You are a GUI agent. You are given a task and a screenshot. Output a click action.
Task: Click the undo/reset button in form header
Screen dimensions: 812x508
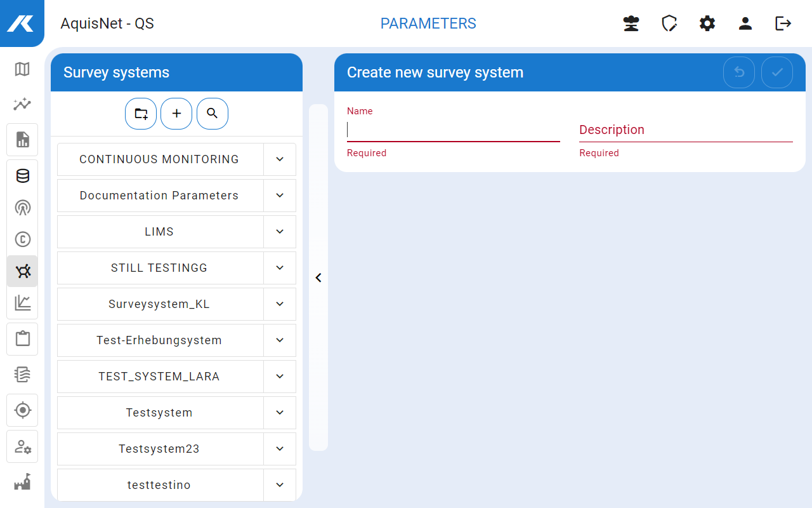tap(739, 72)
